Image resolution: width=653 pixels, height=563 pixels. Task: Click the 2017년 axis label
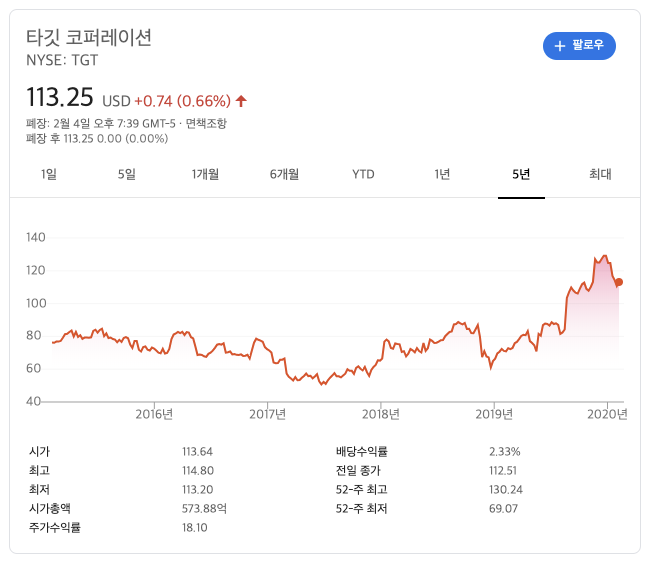click(267, 414)
